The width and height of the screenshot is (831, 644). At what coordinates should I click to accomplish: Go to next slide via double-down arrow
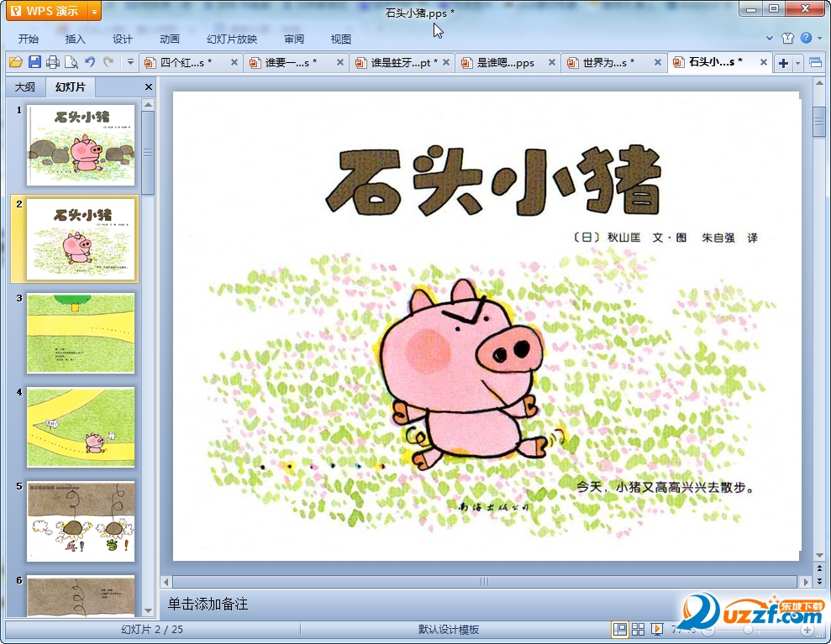click(x=819, y=581)
